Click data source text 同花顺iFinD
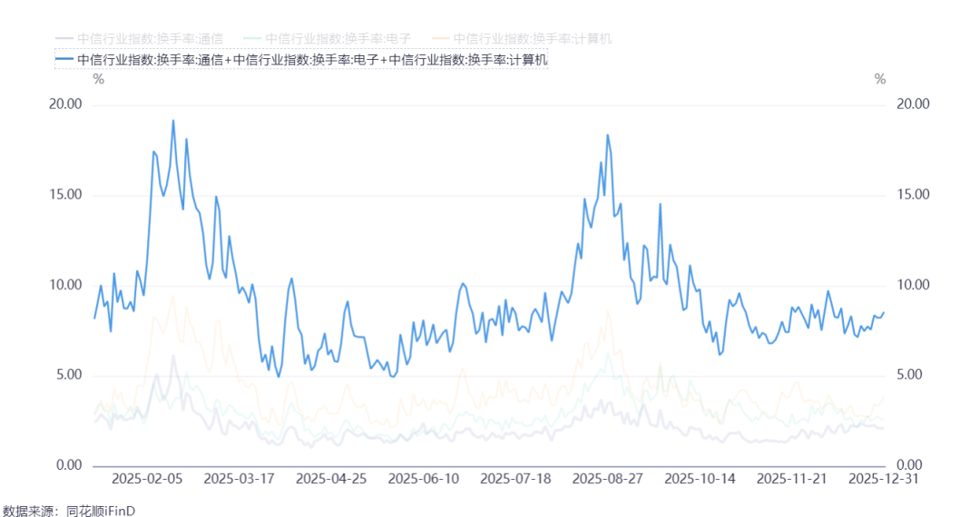 tap(101, 511)
